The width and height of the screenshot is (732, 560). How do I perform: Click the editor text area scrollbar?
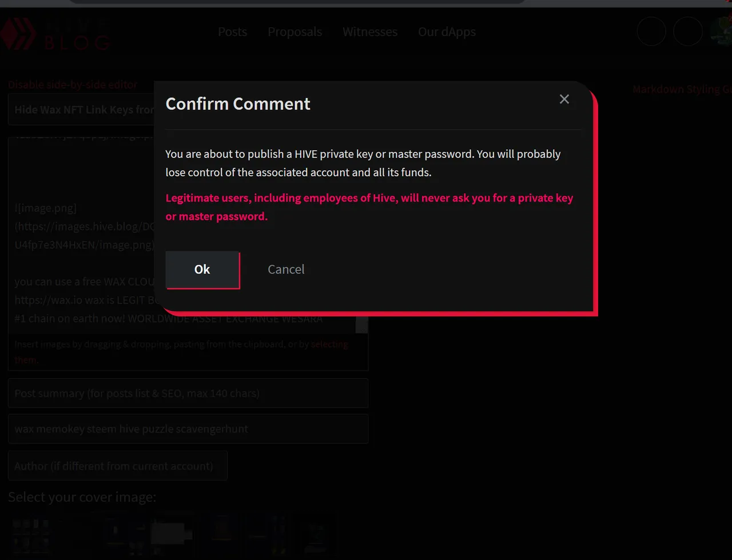[x=362, y=326]
